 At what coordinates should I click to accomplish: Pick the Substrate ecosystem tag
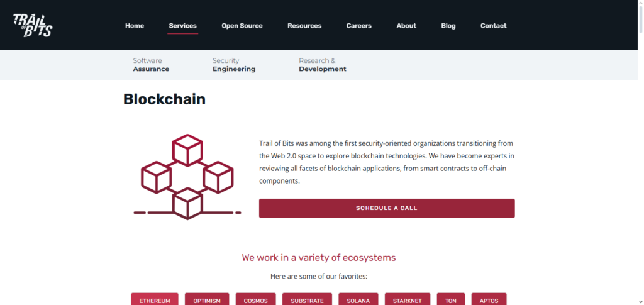(x=307, y=300)
